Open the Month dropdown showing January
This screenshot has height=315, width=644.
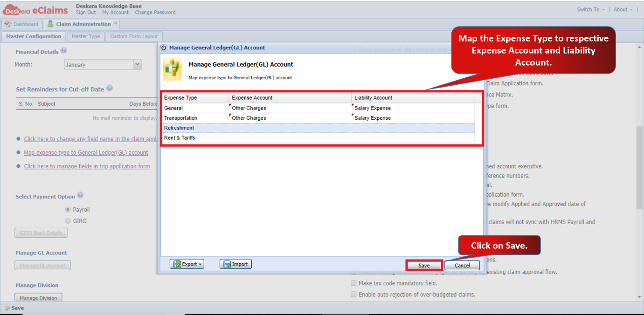click(103, 65)
